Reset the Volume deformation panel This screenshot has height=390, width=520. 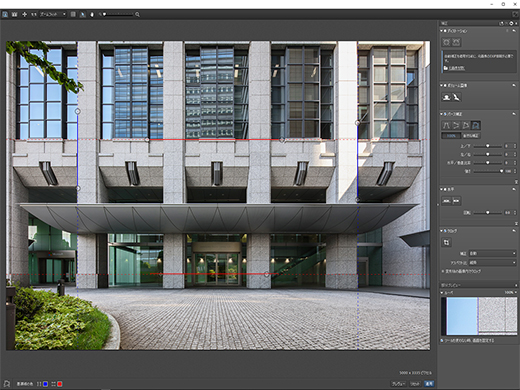click(514, 85)
